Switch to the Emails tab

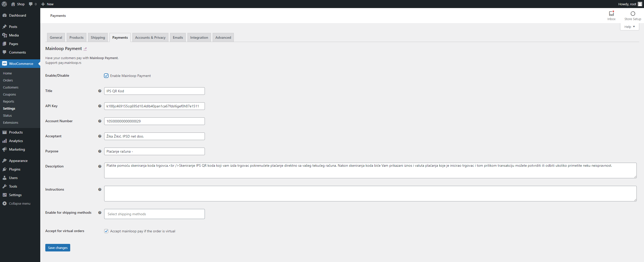(178, 37)
